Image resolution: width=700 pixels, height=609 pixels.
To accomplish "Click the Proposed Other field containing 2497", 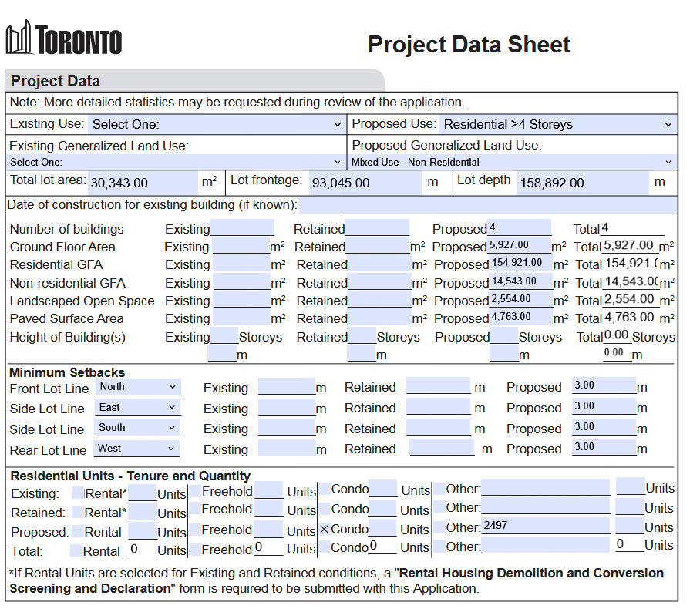I will click(x=546, y=527).
